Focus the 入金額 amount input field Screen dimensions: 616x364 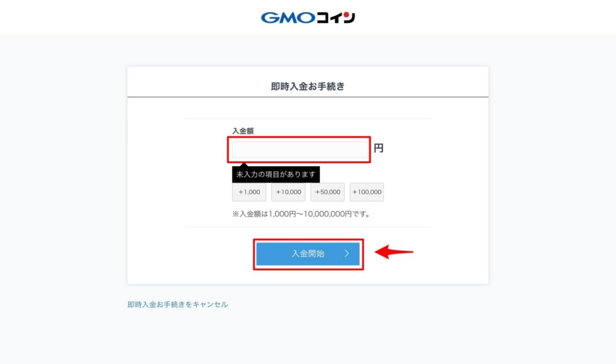(300, 150)
